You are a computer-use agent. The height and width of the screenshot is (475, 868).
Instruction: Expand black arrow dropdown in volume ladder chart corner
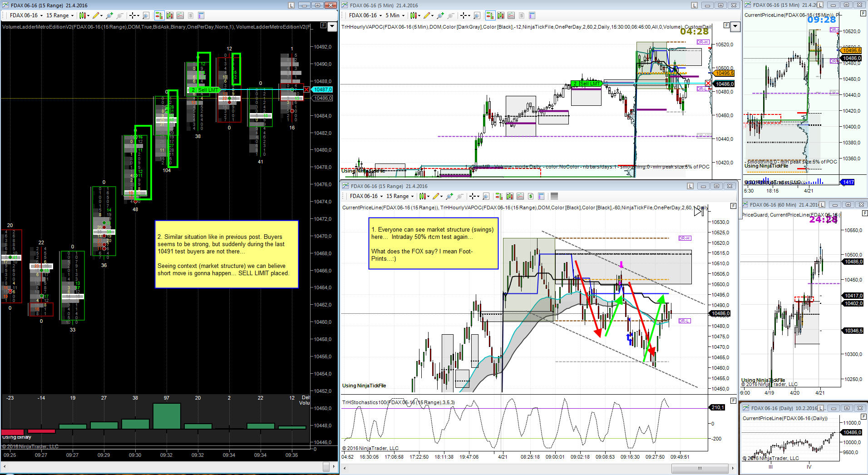(332, 26)
